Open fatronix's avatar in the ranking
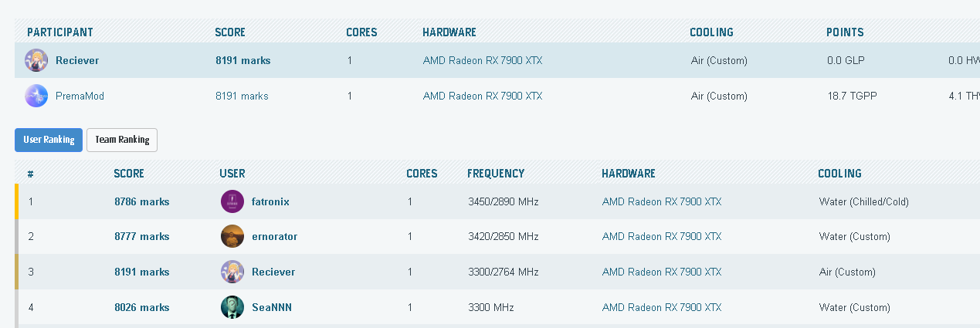 click(232, 201)
